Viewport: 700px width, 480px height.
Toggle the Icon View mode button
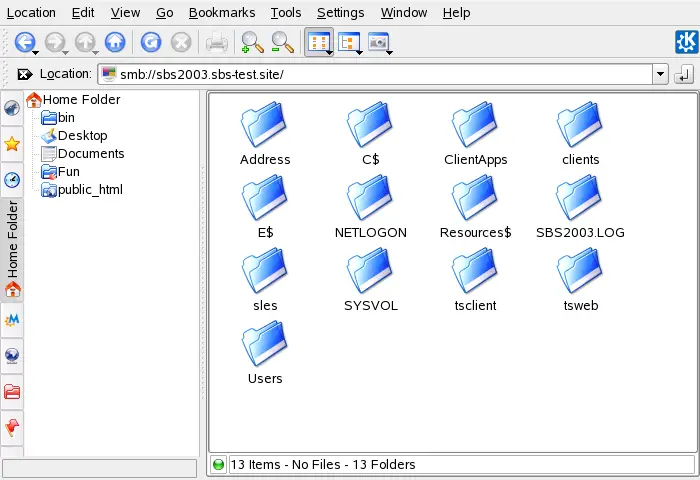pos(318,42)
